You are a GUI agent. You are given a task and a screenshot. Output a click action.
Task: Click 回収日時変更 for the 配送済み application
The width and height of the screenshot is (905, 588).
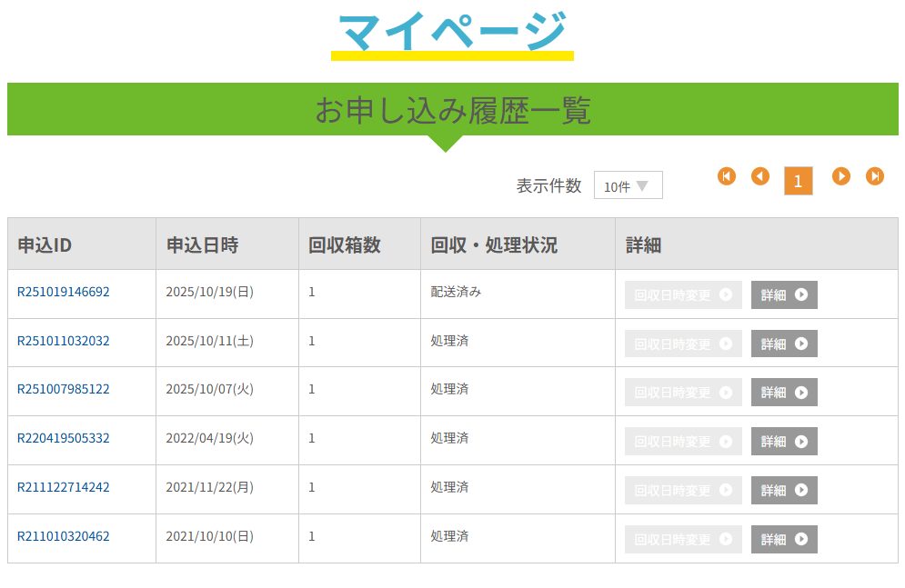683,295
